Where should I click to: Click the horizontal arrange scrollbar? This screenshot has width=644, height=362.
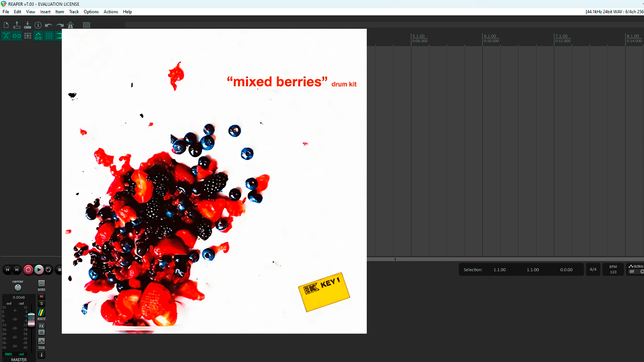505,259
